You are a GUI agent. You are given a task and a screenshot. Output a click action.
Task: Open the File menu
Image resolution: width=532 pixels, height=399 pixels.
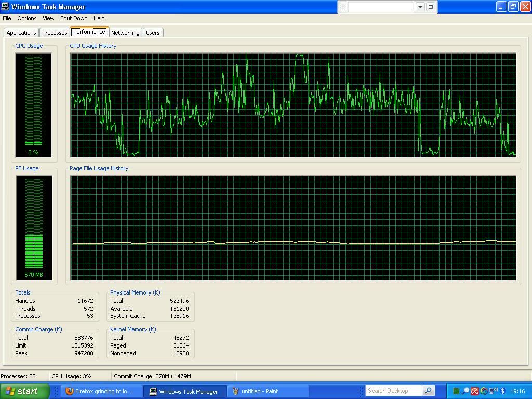tap(7, 18)
